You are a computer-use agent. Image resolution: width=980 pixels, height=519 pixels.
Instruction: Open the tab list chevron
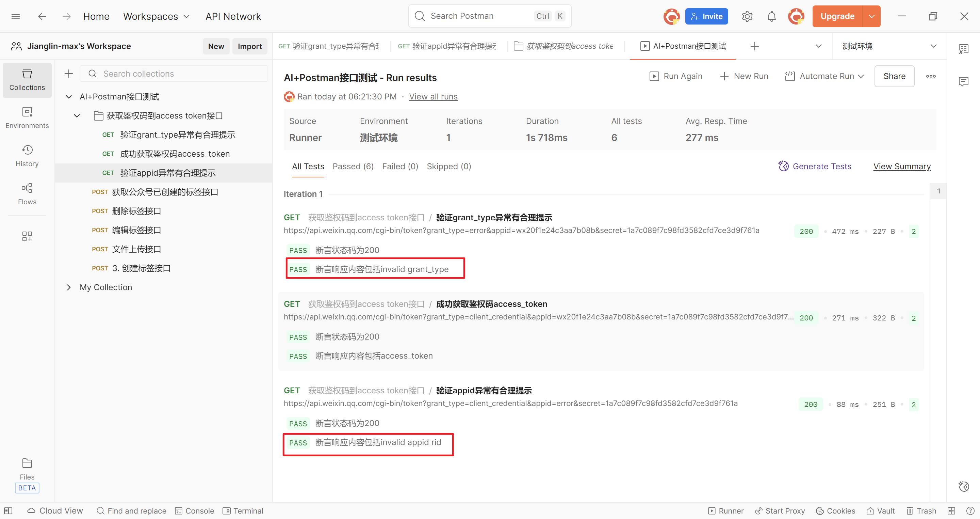coord(818,46)
